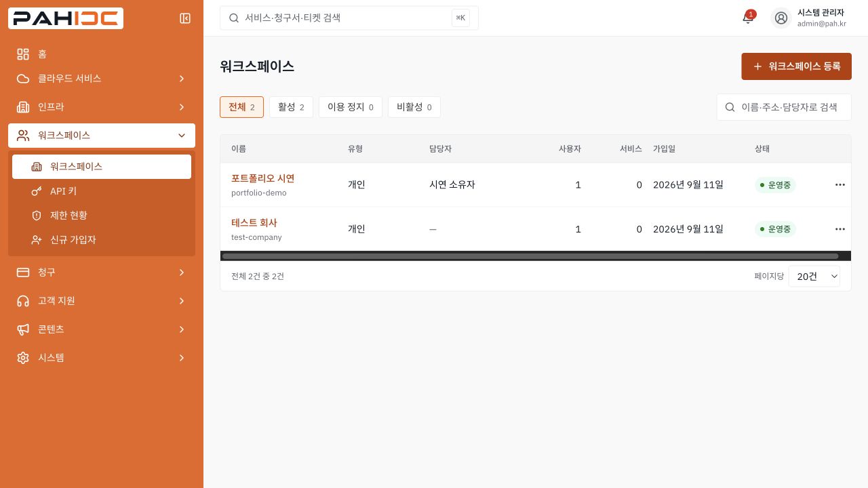This screenshot has width=868, height=488.
Task: Click the 상태 column header
Action: point(762,148)
